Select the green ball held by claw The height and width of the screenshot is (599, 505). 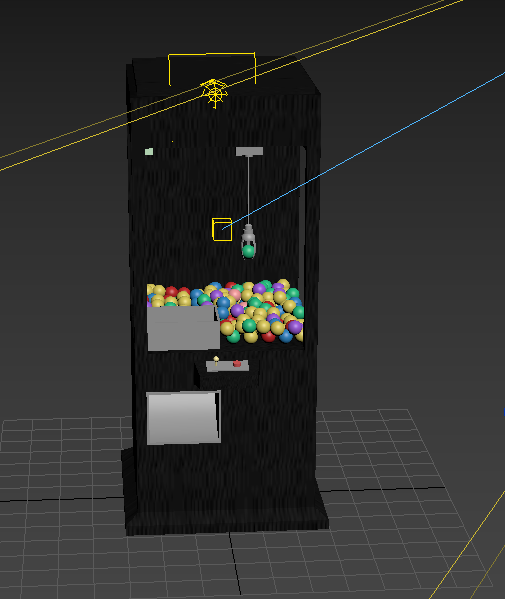click(249, 251)
